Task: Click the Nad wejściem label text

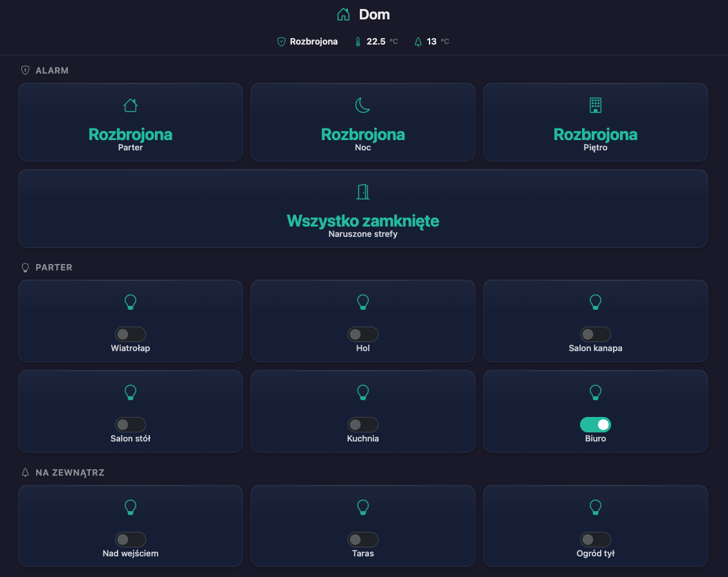Action: [130, 553]
